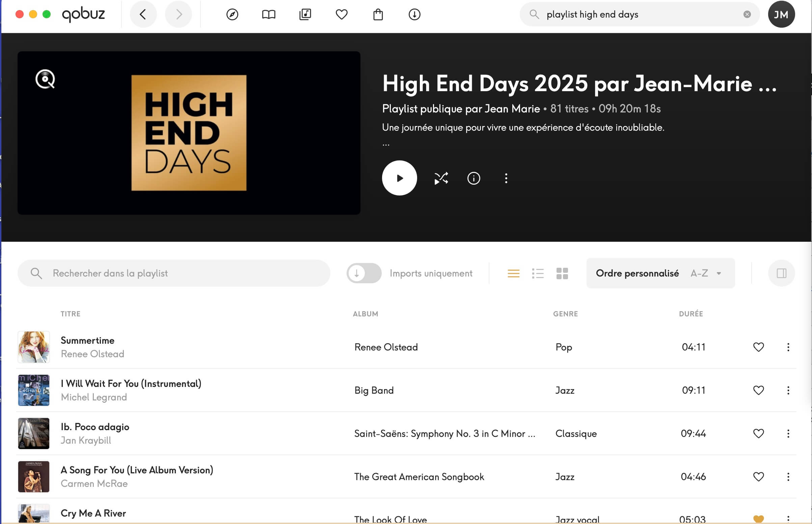The image size is (812, 524).
Task: Show playlist info with the info icon
Action: pyautogui.click(x=473, y=178)
